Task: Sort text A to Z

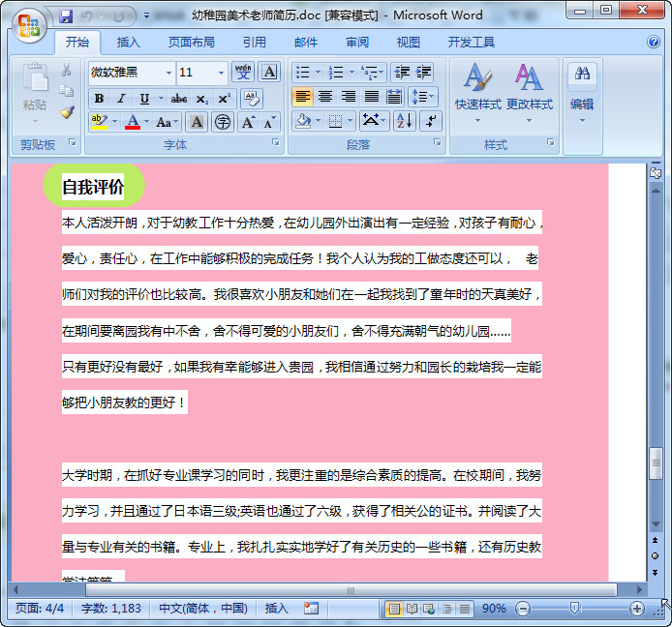Action: click(405, 121)
